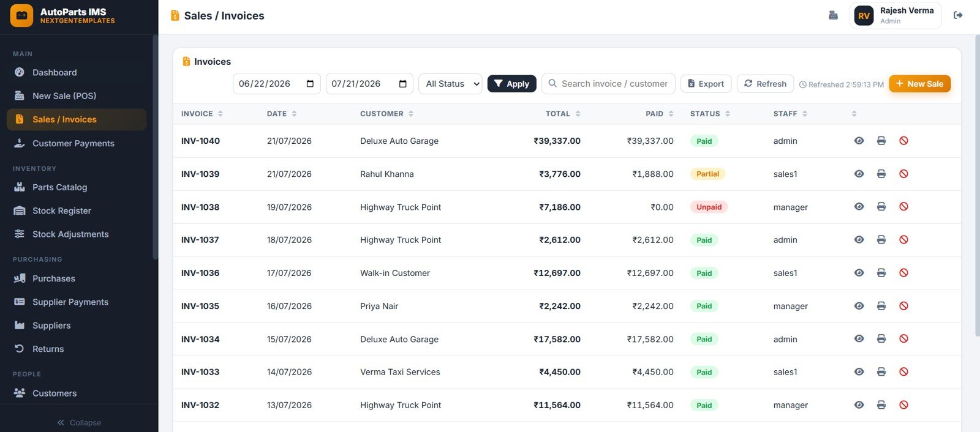View invoice INV-1035 eye icon
The image size is (980, 432).
click(x=859, y=306)
